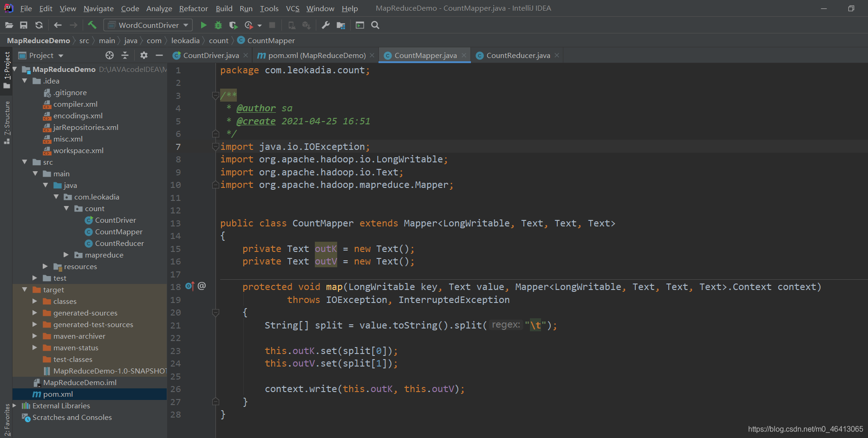Toggle folding of the imports block at line 7
Viewport: 868px width, 438px height.
[215, 147]
